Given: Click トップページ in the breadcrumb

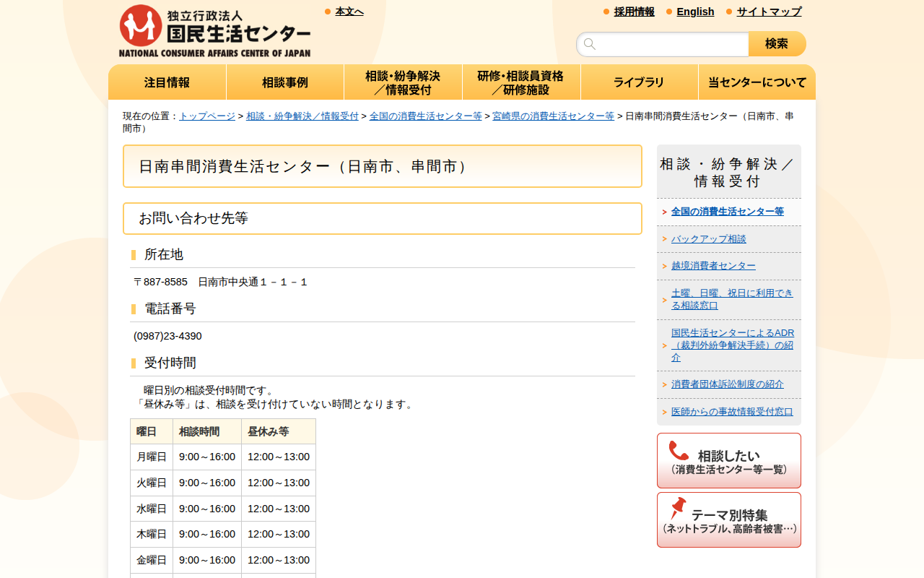Looking at the screenshot, I should pyautogui.click(x=207, y=116).
